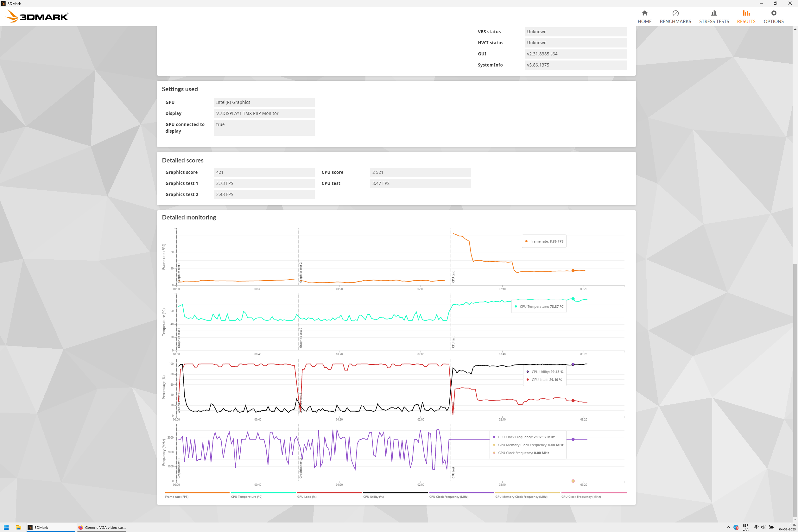Toggle Frame rate (FPS) legend series
The width and height of the screenshot is (798, 532).
click(x=176, y=497)
